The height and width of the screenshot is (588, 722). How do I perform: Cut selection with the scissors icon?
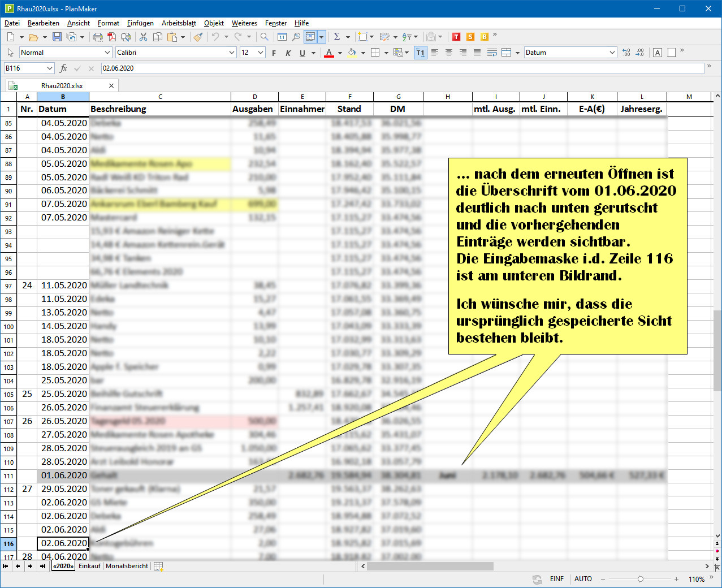(x=144, y=37)
